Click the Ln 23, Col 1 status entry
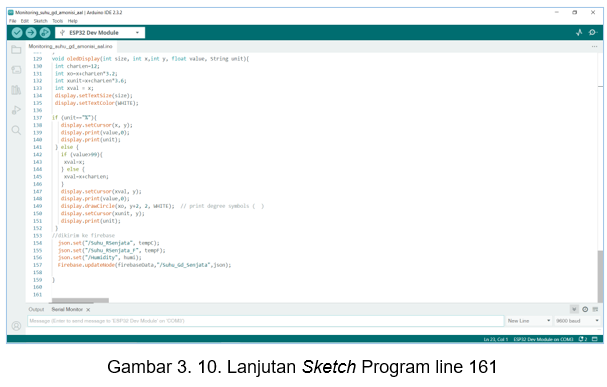Viewport: 607px width, 387px height. (496, 339)
